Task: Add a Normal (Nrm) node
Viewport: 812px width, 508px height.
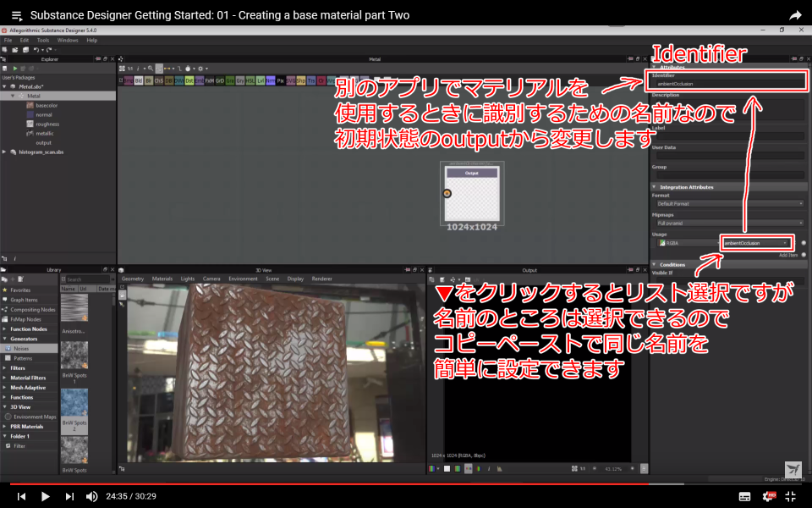Action: tap(270, 81)
